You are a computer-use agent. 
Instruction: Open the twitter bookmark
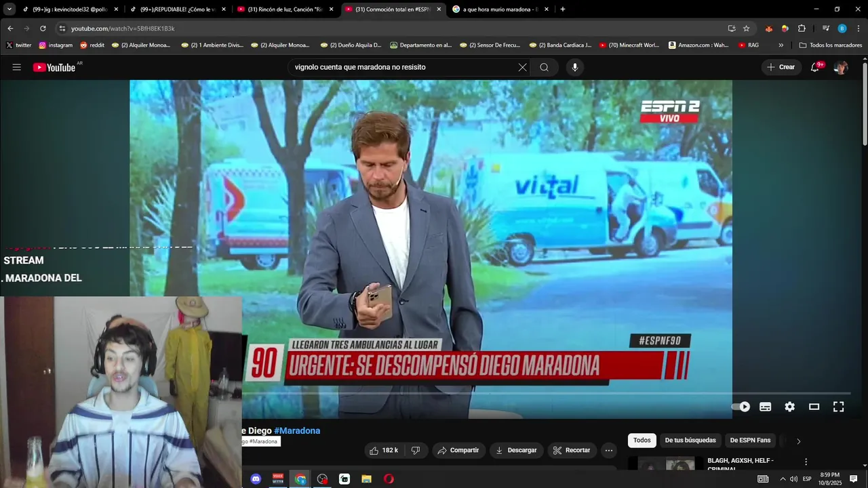[x=18, y=45]
